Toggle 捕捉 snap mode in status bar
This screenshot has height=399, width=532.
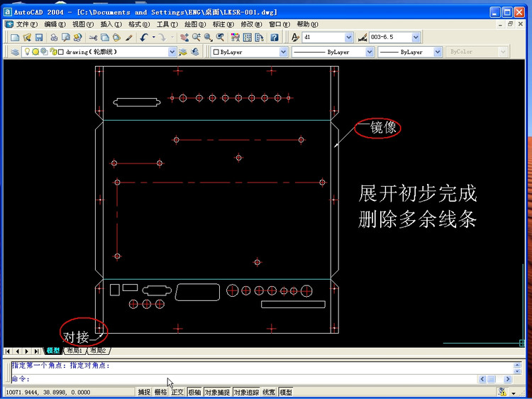(144, 392)
